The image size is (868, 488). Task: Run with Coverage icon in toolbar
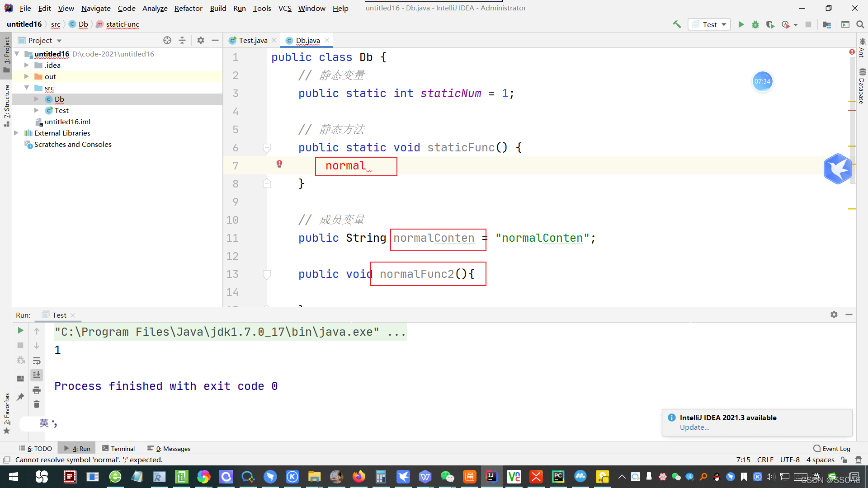click(770, 24)
